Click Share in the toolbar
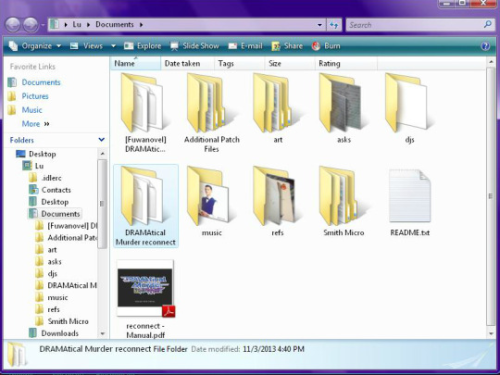This screenshot has width=500, height=375. coord(287,46)
